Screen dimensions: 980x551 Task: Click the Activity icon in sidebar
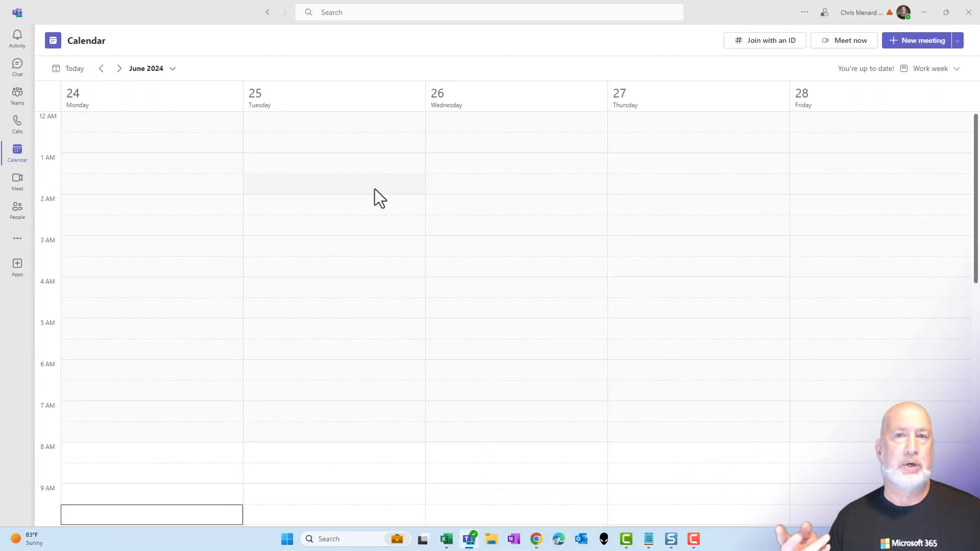point(17,38)
